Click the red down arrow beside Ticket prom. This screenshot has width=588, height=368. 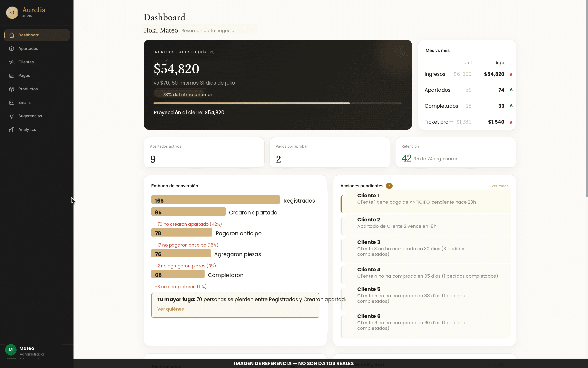pos(511,122)
